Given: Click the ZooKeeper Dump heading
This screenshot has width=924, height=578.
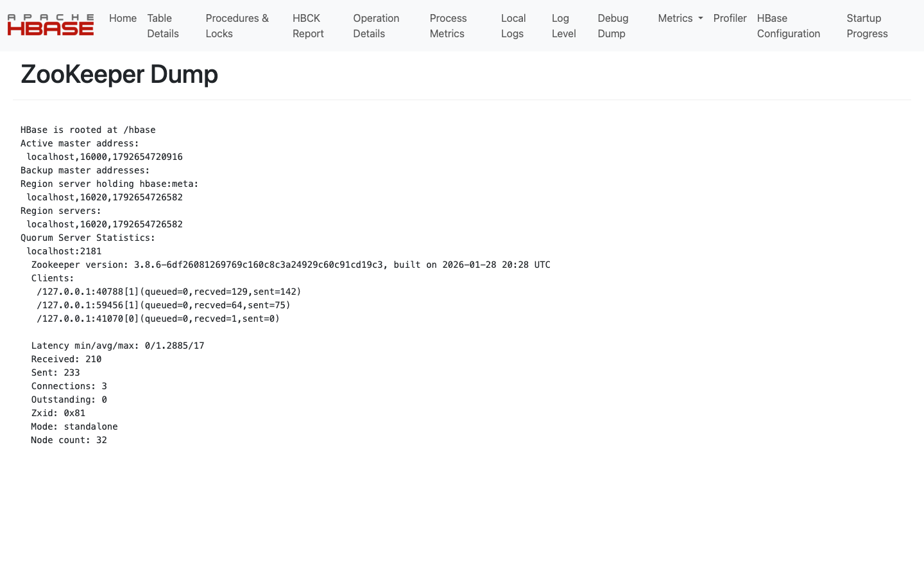Looking at the screenshot, I should 119,74.
